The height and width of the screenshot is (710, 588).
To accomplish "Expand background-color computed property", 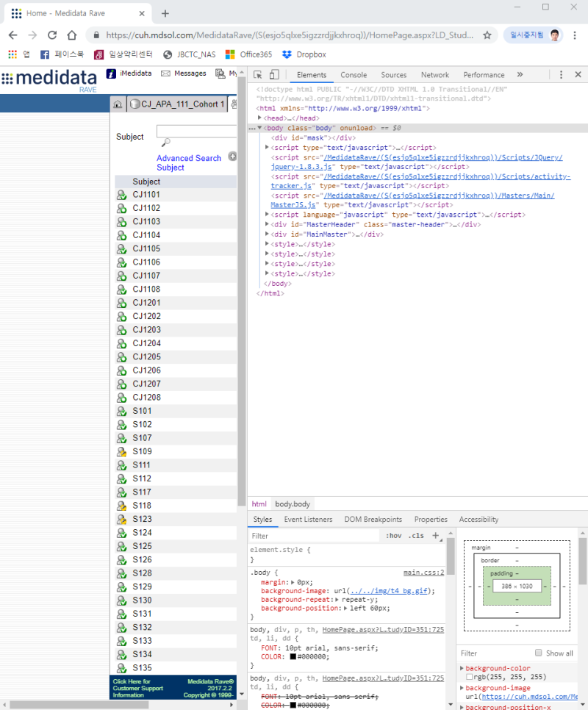I will (x=462, y=668).
